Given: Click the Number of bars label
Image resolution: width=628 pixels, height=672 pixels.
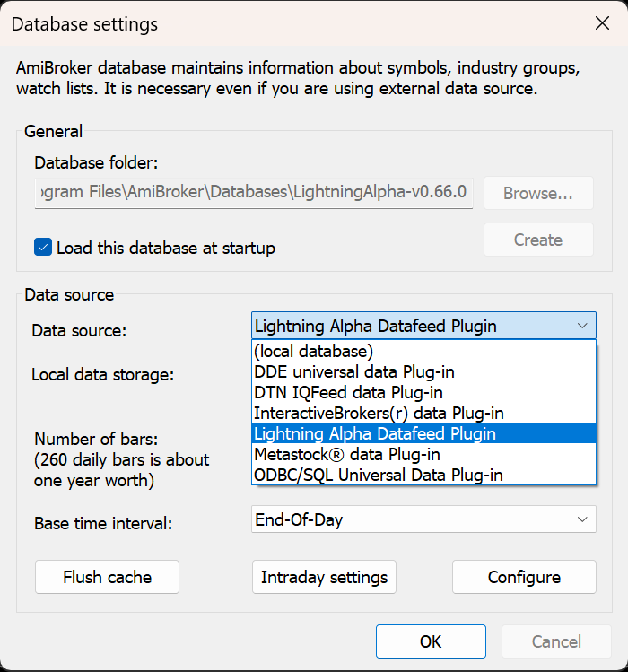Looking at the screenshot, I should 96,439.
